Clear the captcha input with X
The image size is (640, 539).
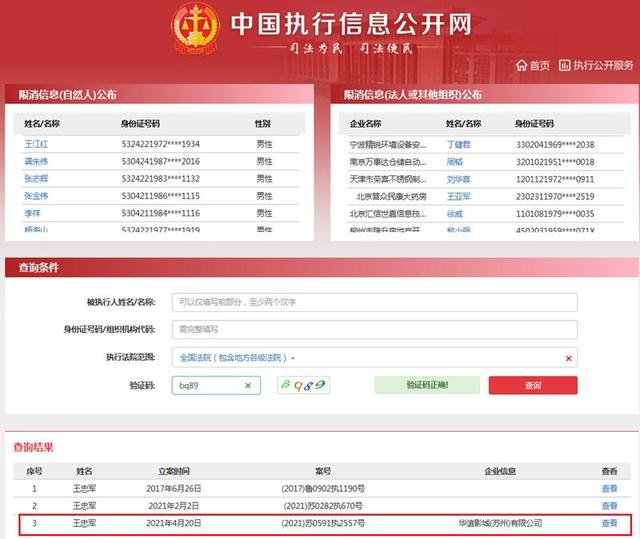248,386
